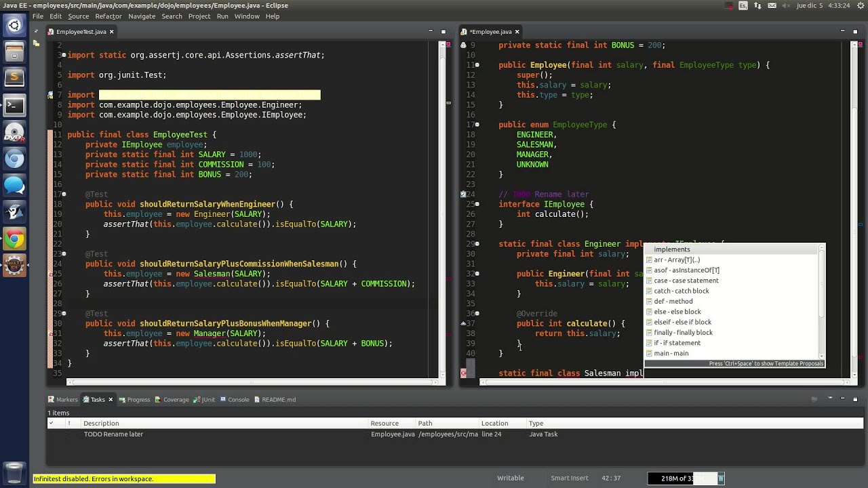Open the Files manager in the dock
The width and height of the screenshot is (868, 488).
click(x=14, y=52)
